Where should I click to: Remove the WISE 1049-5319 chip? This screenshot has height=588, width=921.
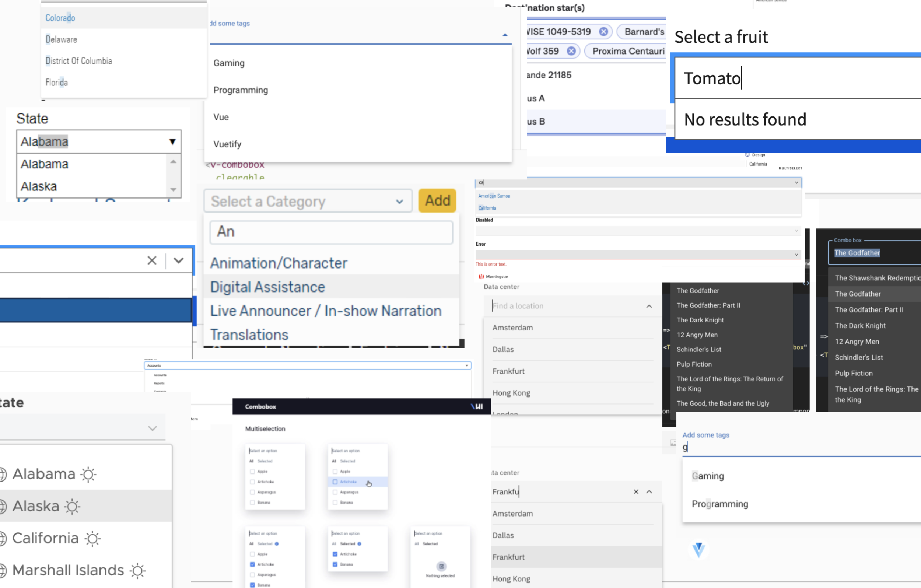pyautogui.click(x=603, y=32)
